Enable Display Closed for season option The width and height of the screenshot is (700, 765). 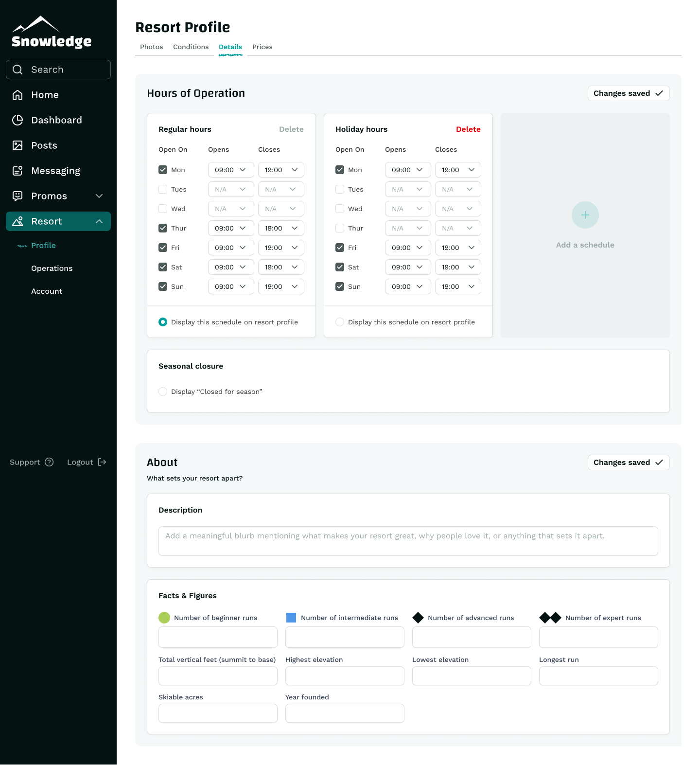tap(163, 391)
